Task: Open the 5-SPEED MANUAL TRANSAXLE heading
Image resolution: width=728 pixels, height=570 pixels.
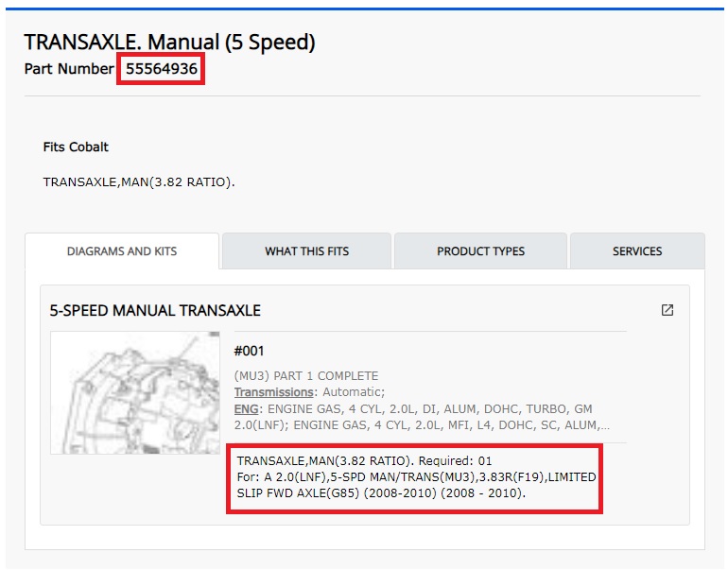Action: [155, 311]
